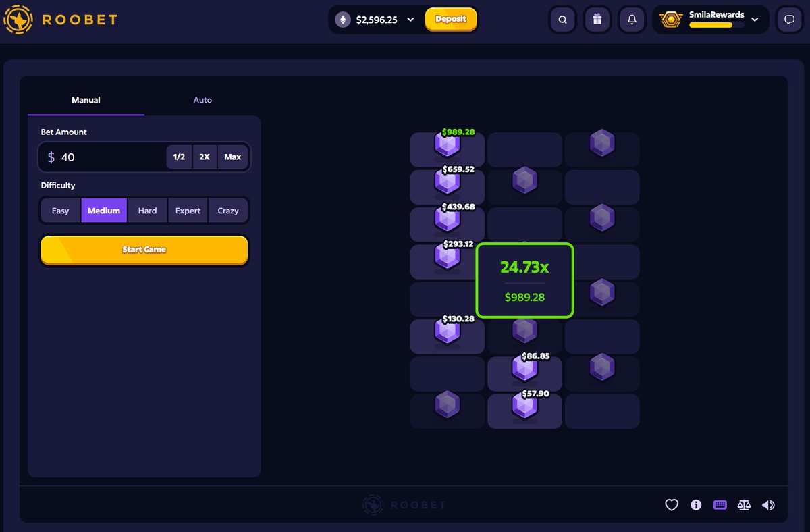Open the search icon in header
Screen dimensions: 810x532
(563, 20)
